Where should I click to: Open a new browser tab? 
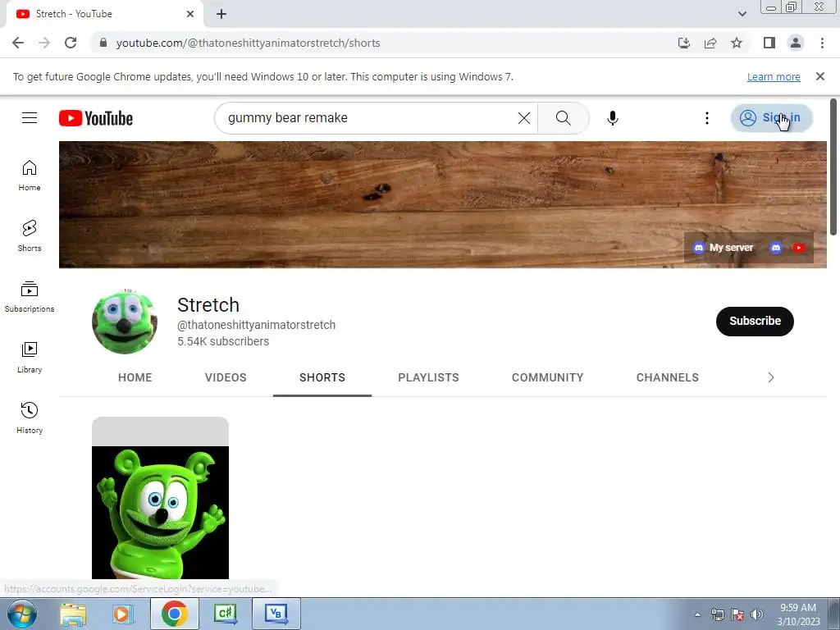point(221,14)
